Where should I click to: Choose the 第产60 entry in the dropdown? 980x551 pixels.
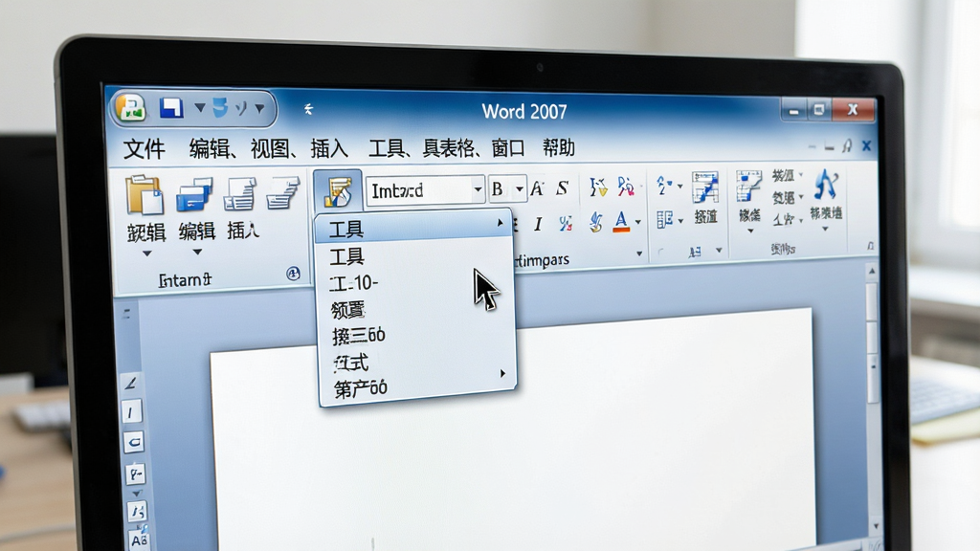[x=416, y=389]
